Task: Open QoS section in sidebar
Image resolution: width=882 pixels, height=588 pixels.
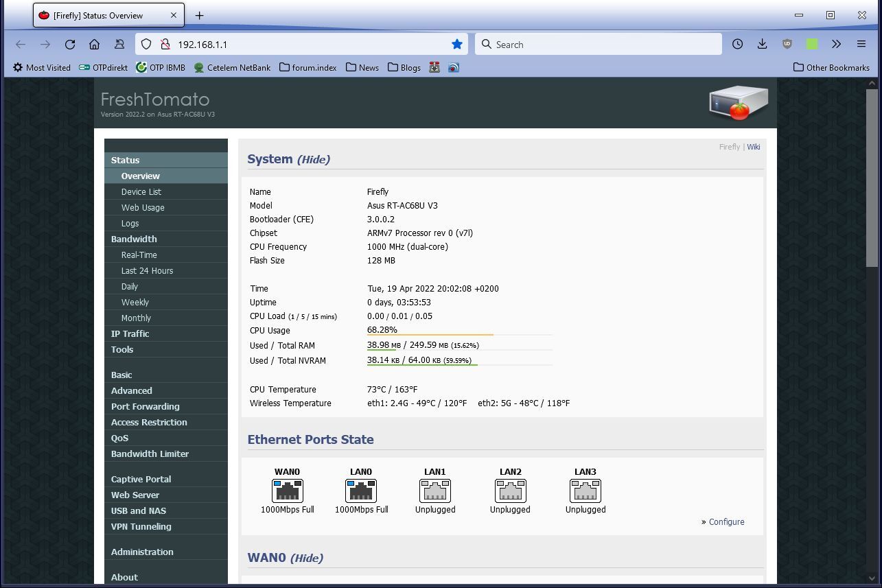Action: 166,438
